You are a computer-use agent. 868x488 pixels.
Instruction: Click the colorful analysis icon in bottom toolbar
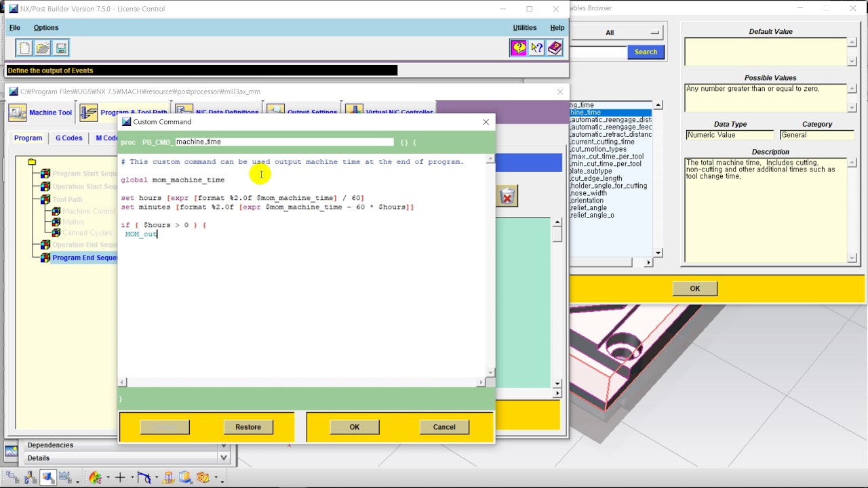(95, 478)
